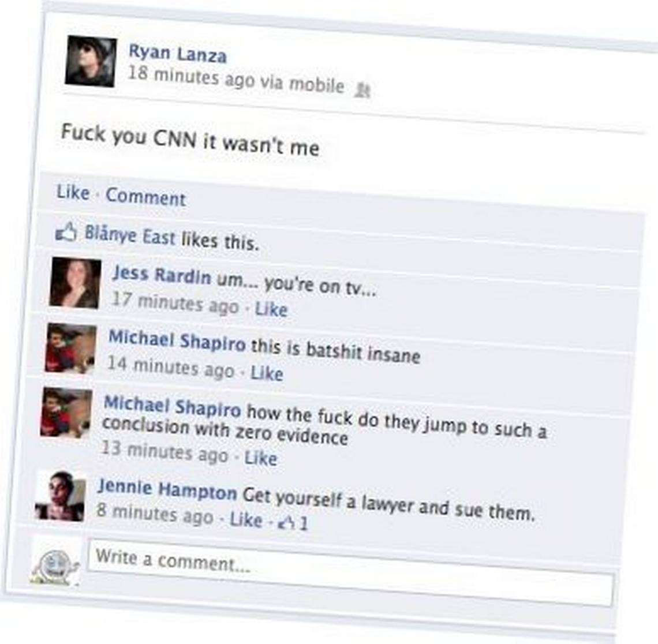Screen dimensions: 658x644
Task: Click the Jess Rardin name link
Action: pos(162,275)
